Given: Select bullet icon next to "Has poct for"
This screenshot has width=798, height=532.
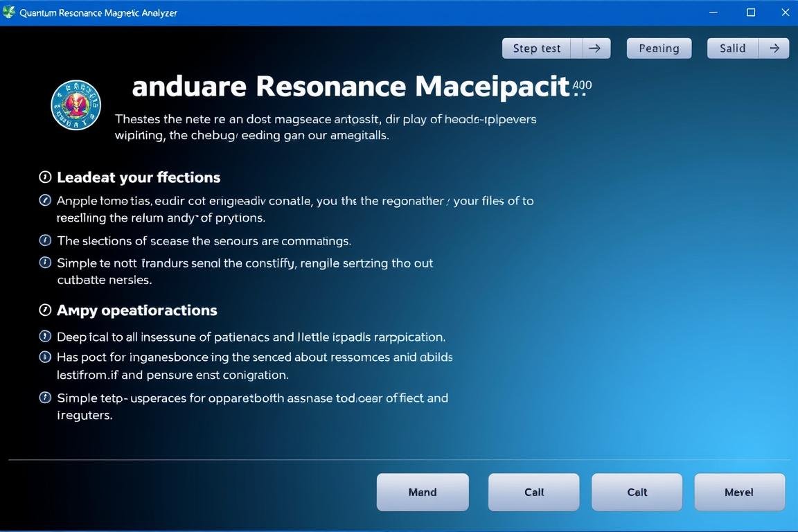Looking at the screenshot, I should coord(46,357).
